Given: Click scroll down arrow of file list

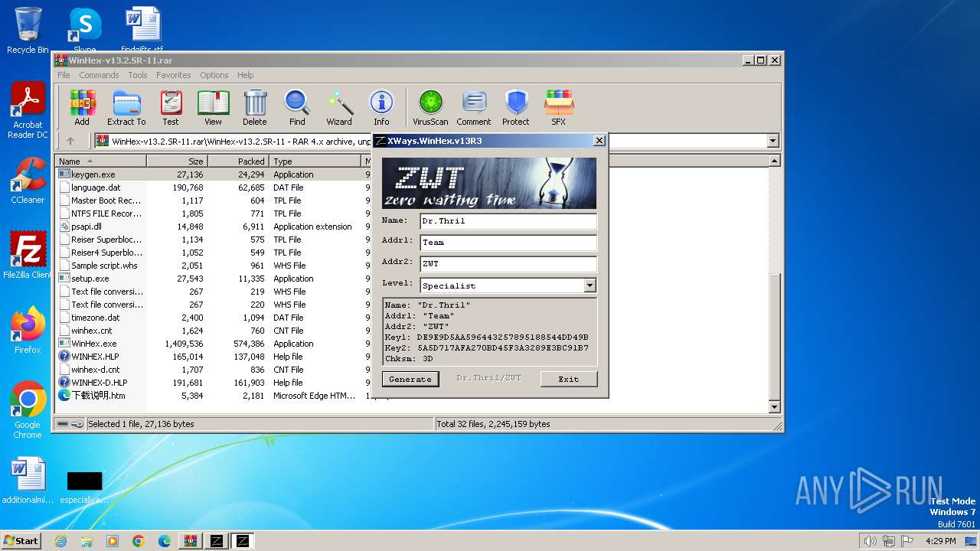Looking at the screenshot, I should click(774, 407).
